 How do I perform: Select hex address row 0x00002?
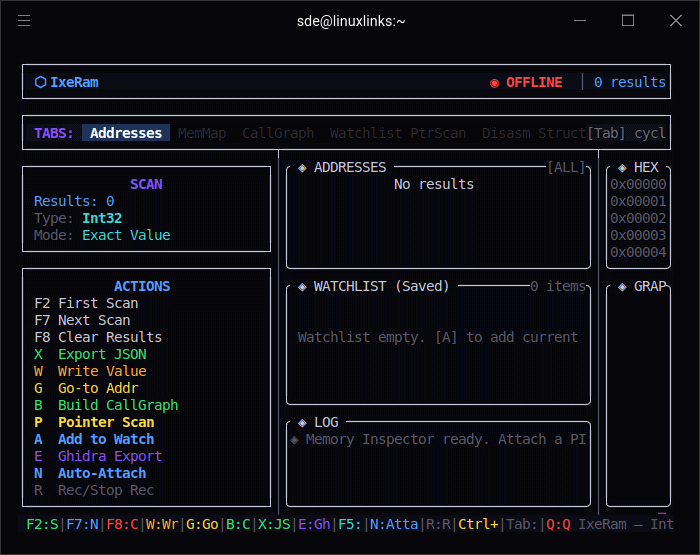pos(638,218)
